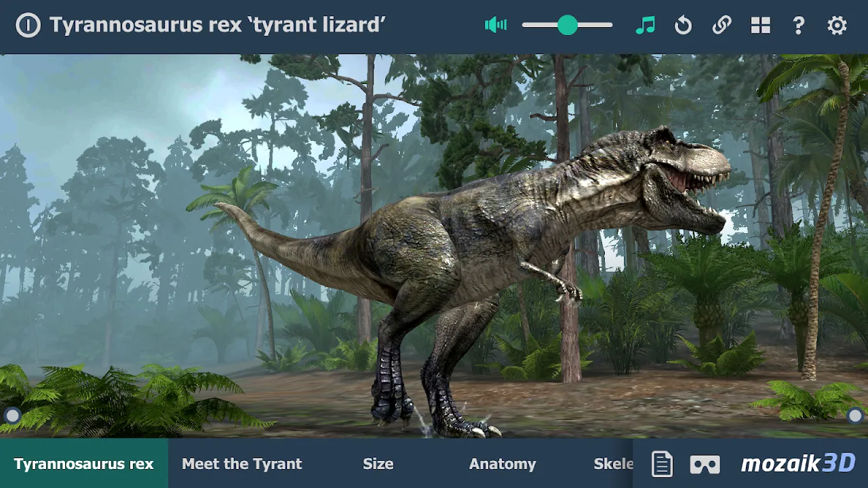
Task: Switch to Meet the Tyrant tab
Action: pyautogui.click(x=242, y=464)
